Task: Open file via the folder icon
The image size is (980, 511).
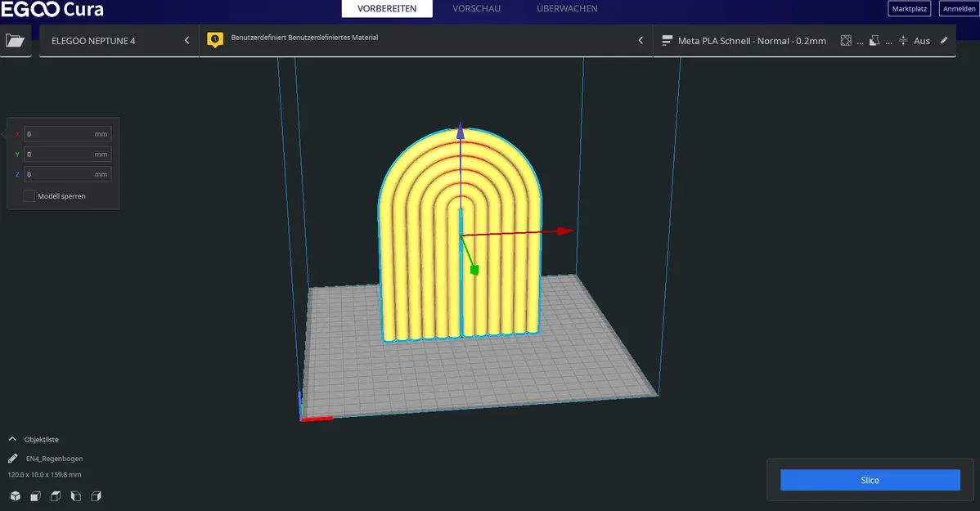Action: 15,41
